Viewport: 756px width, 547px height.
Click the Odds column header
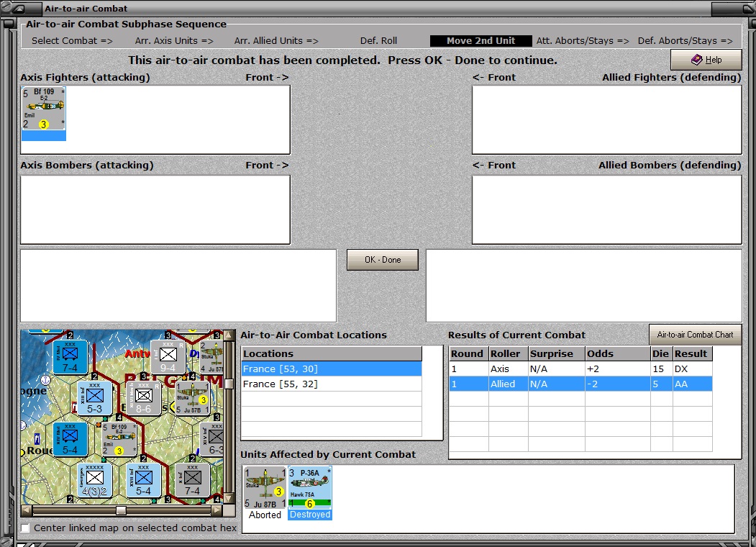pyautogui.click(x=618, y=353)
